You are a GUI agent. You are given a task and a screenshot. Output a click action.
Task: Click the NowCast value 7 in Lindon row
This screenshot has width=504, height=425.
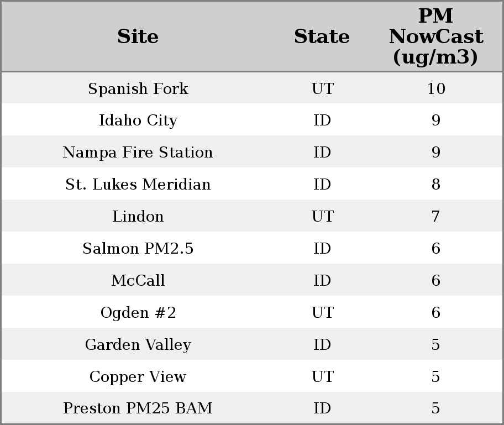pyautogui.click(x=435, y=217)
